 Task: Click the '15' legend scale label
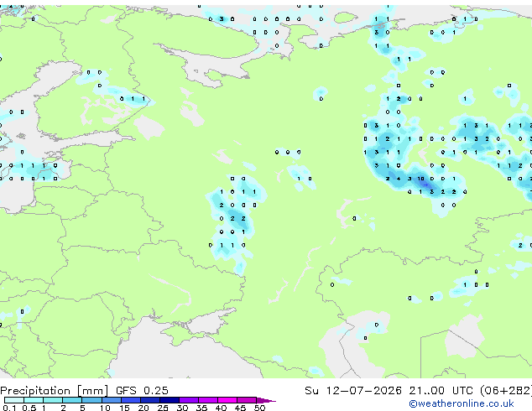click(x=124, y=408)
